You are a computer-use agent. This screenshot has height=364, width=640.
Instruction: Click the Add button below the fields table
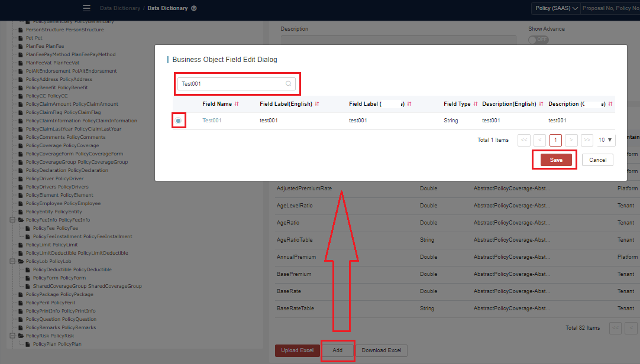pos(338,350)
